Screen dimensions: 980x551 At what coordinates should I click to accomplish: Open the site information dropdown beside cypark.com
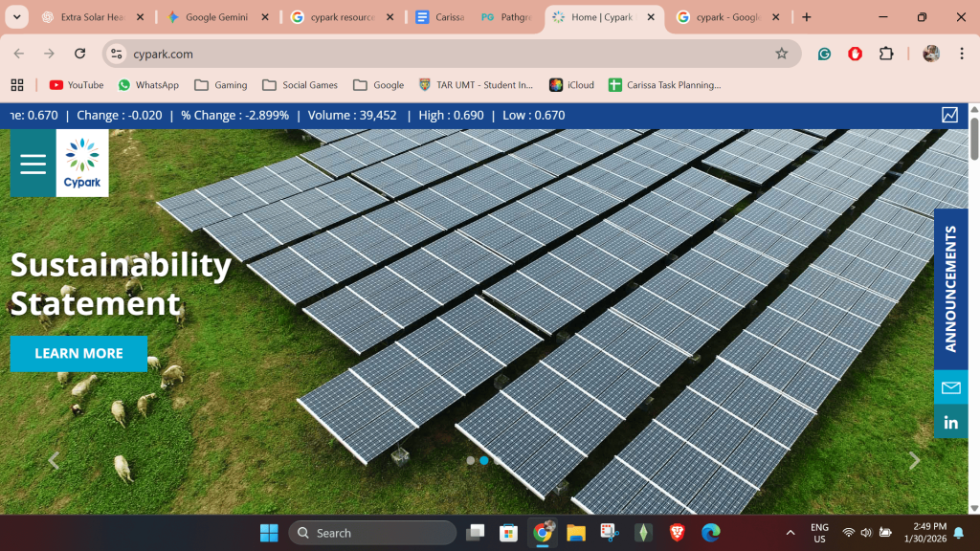tap(115, 55)
